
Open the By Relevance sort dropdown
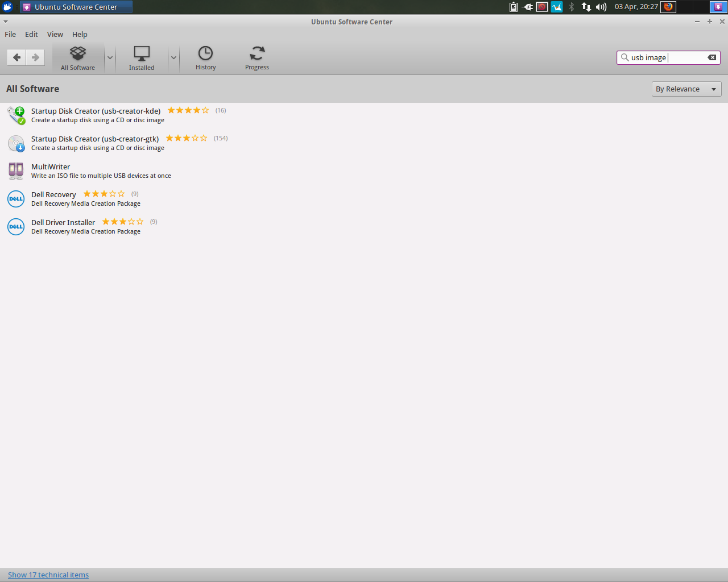[686, 89]
